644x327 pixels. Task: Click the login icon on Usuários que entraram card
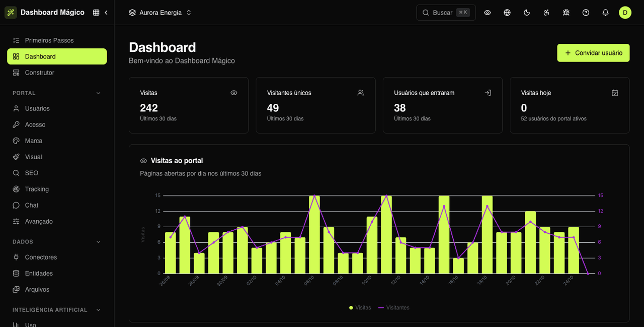(x=488, y=93)
